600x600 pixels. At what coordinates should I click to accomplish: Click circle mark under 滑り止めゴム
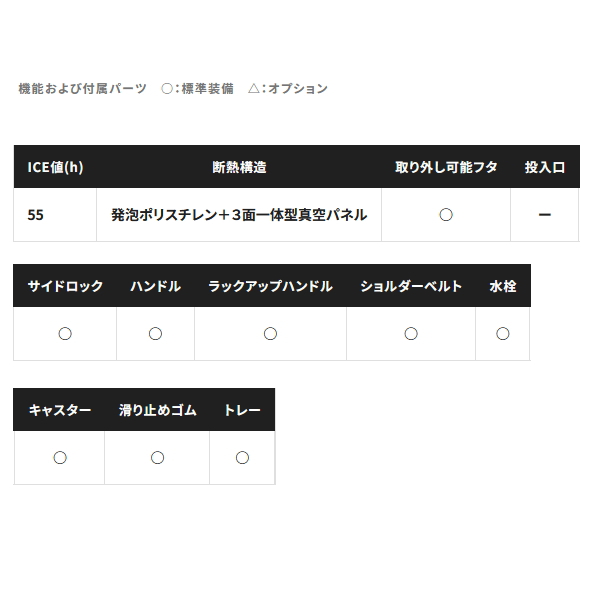[x=157, y=458]
